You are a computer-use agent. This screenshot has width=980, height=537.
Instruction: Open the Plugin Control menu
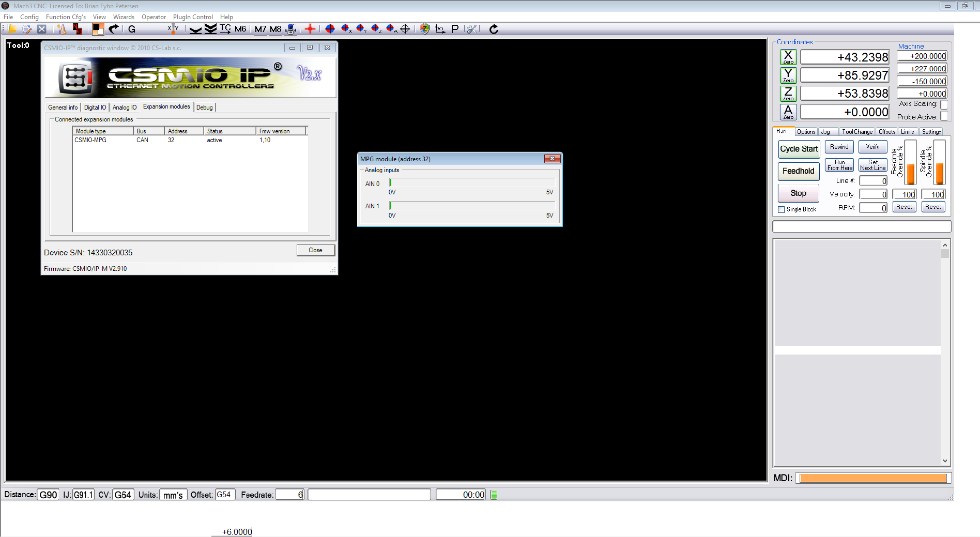[193, 17]
